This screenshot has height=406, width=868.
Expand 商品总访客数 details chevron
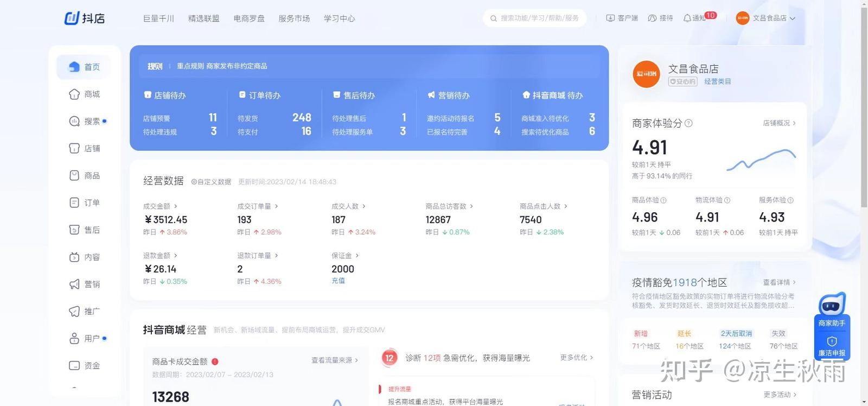pyautogui.click(x=471, y=206)
